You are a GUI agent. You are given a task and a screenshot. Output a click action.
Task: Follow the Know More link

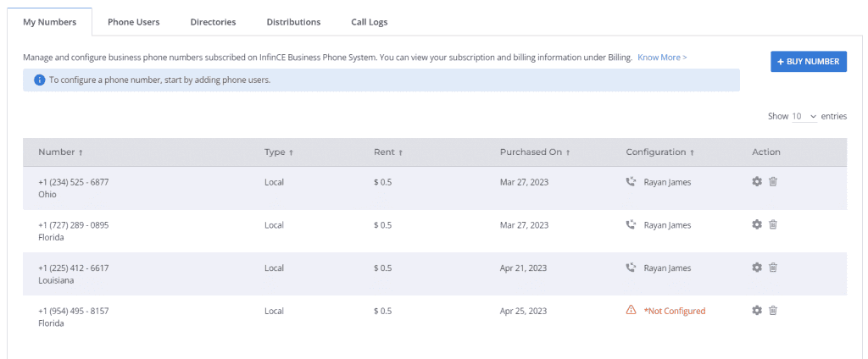[662, 58]
